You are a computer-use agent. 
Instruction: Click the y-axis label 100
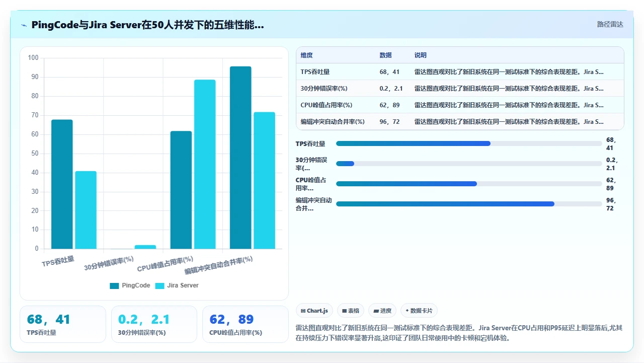[x=33, y=58]
